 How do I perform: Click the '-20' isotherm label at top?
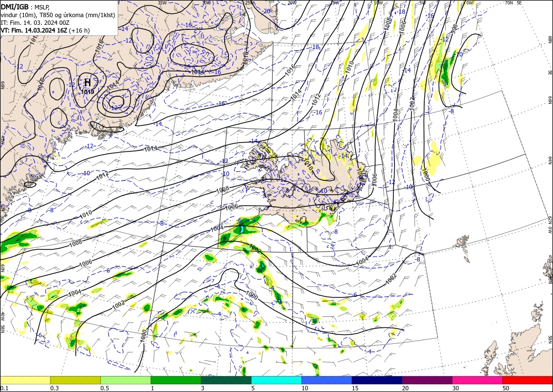tap(267, 11)
